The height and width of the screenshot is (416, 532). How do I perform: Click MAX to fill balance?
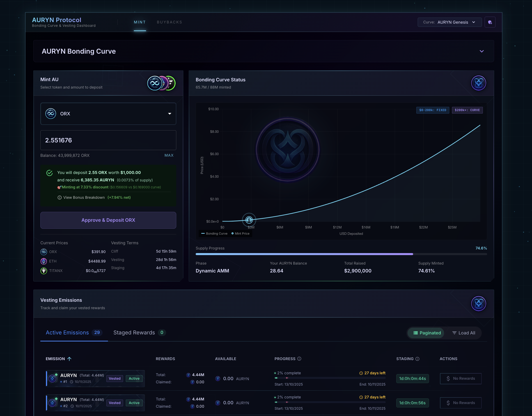(x=169, y=155)
